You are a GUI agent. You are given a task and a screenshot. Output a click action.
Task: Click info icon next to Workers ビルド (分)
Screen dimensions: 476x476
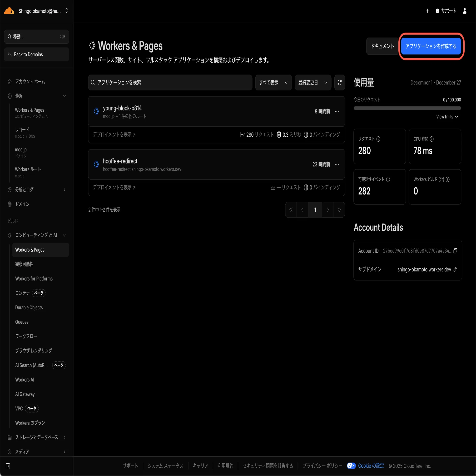(x=447, y=179)
